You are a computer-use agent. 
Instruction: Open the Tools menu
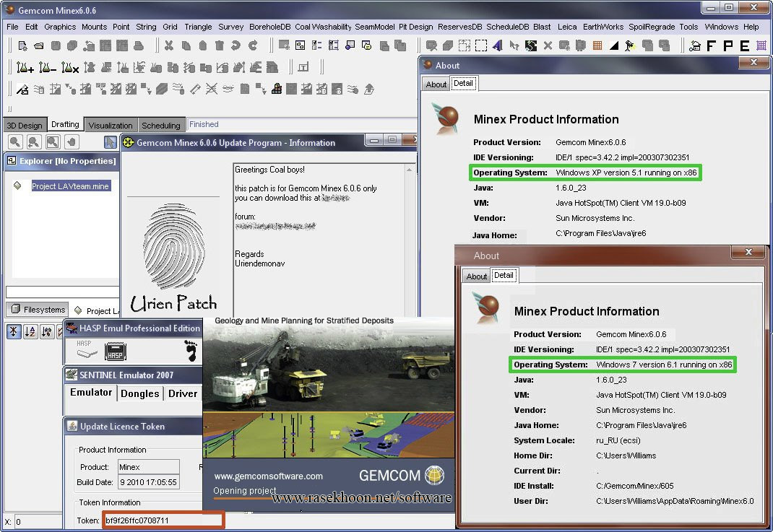click(x=688, y=27)
